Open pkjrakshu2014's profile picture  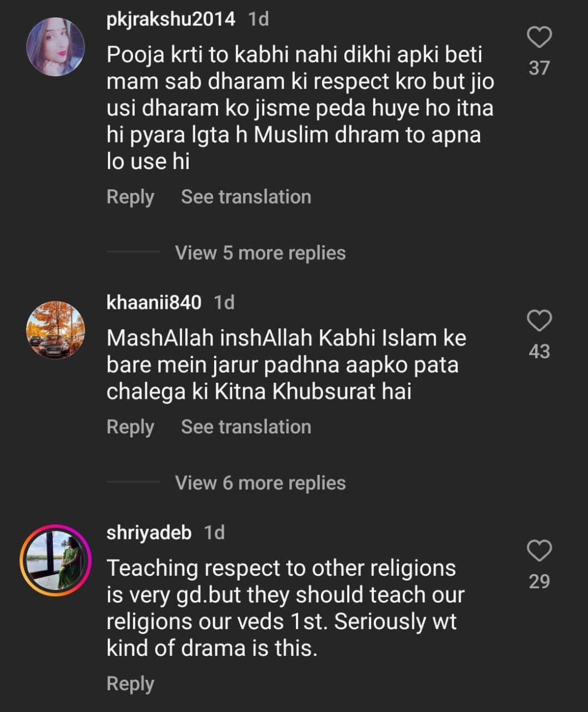tap(56, 47)
